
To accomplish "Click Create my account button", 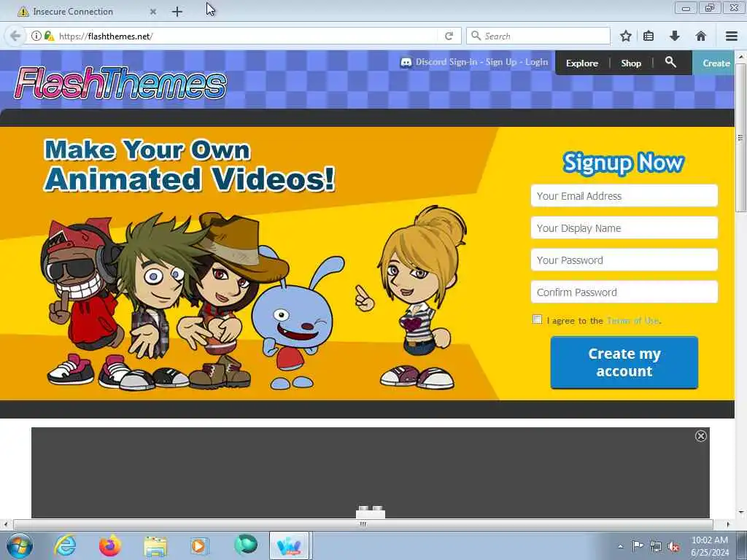I will pyautogui.click(x=624, y=362).
